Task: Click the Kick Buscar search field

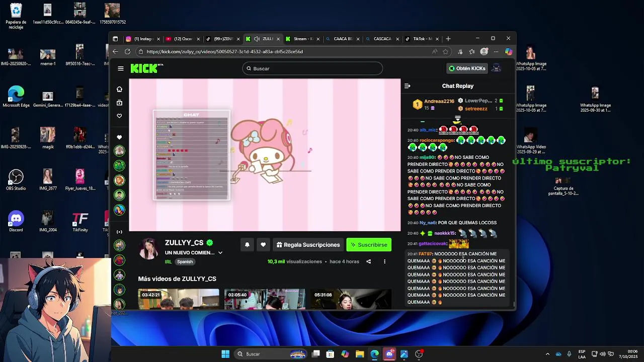Action: (x=312, y=68)
